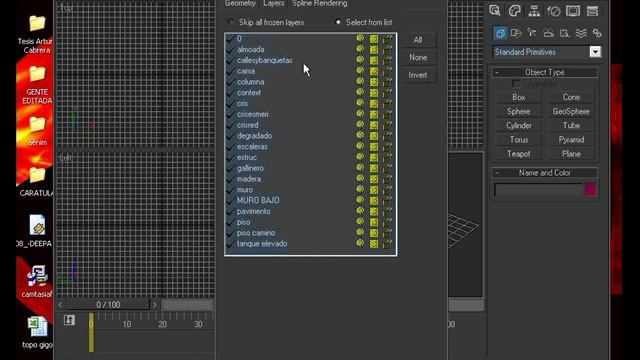640x360 pixels.
Task: Click the yellow freeze icon on context row
Action: pos(374,93)
